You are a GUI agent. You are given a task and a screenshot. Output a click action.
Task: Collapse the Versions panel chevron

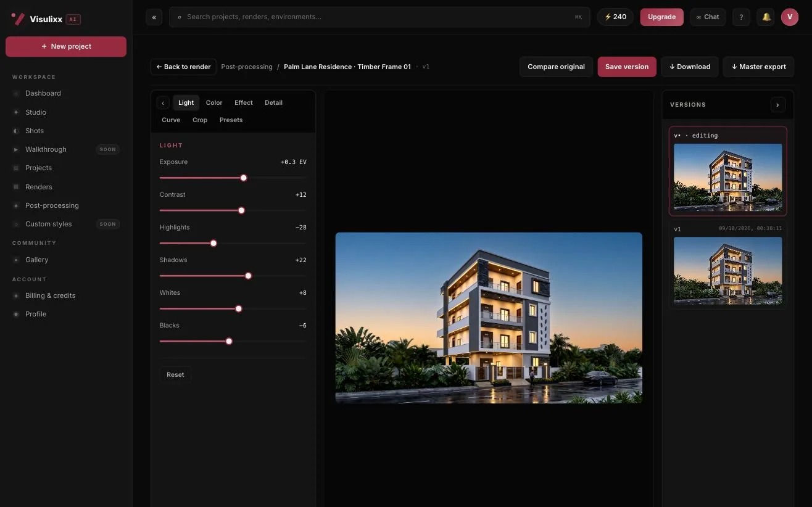777,105
